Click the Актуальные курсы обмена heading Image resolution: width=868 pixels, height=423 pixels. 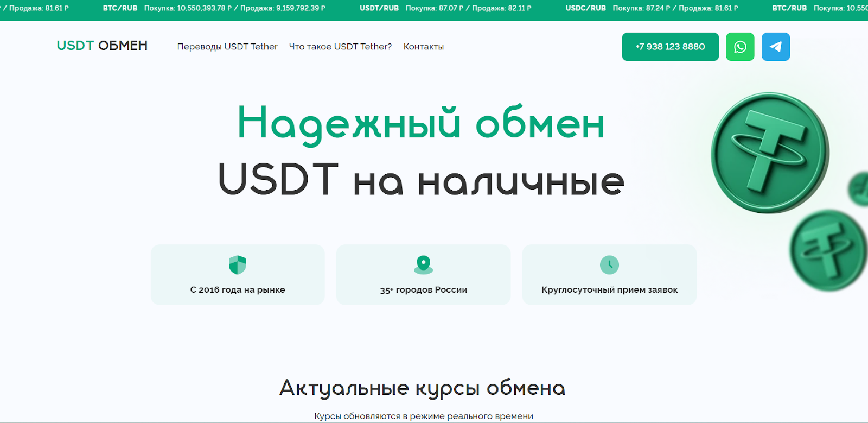click(423, 388)
